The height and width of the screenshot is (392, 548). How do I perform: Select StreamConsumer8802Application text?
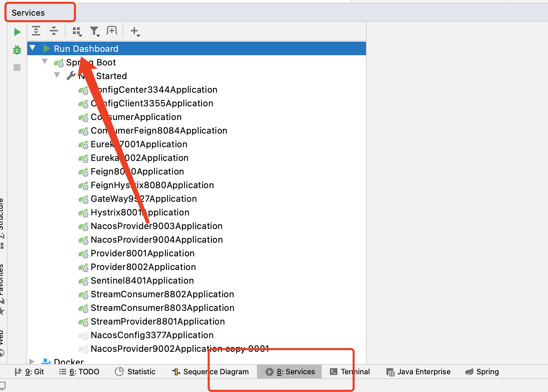coord(162,294)
